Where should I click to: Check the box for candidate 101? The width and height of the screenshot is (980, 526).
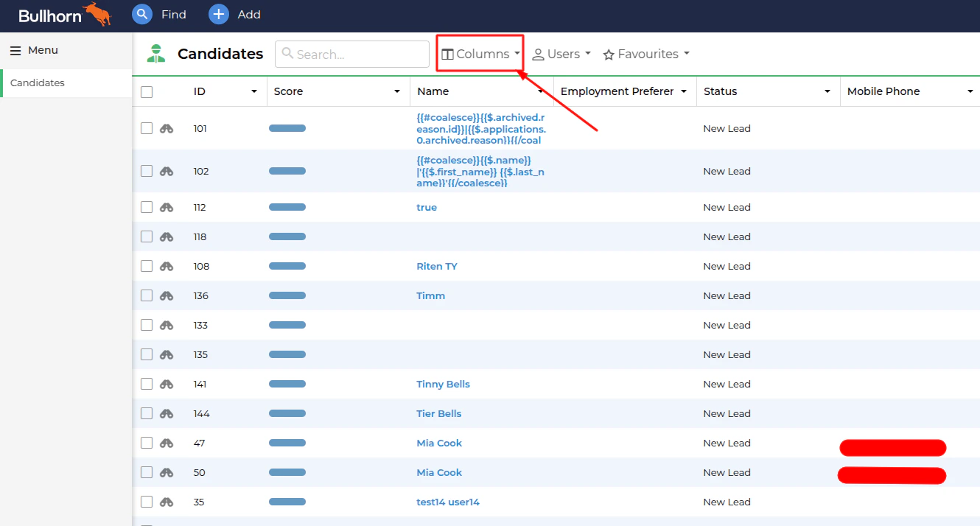[147, 128]
